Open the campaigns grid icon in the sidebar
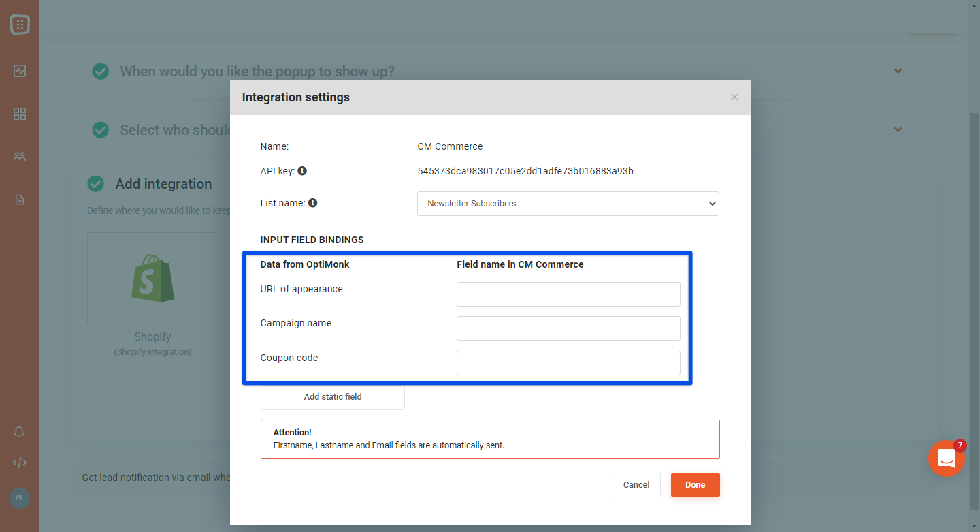980x532 pixels. pos(20,114)
